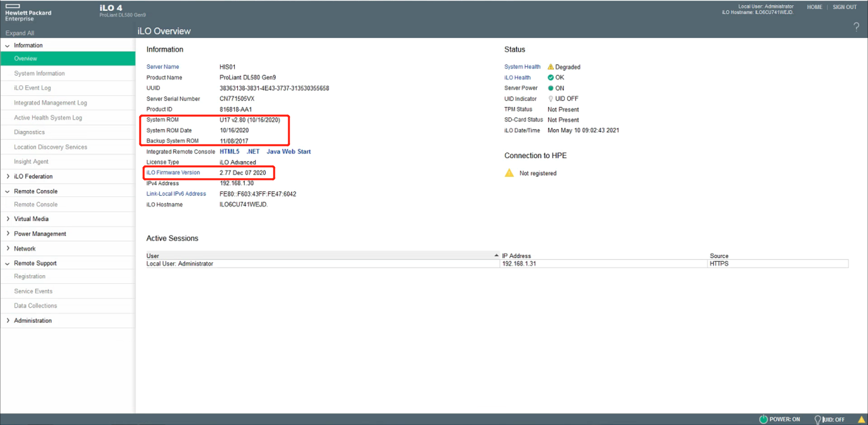Screen dimensions: 868x425
Task: Click the System Health link
Action: click(x=522, y=67)
